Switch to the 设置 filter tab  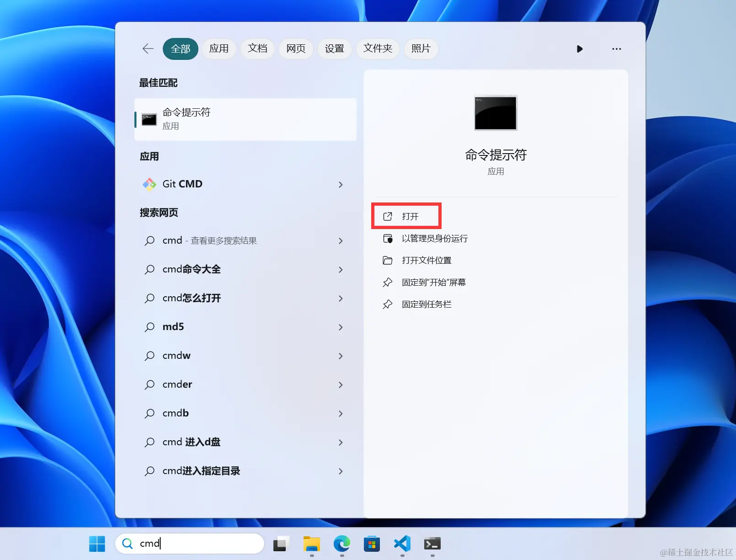click(334, 48)
